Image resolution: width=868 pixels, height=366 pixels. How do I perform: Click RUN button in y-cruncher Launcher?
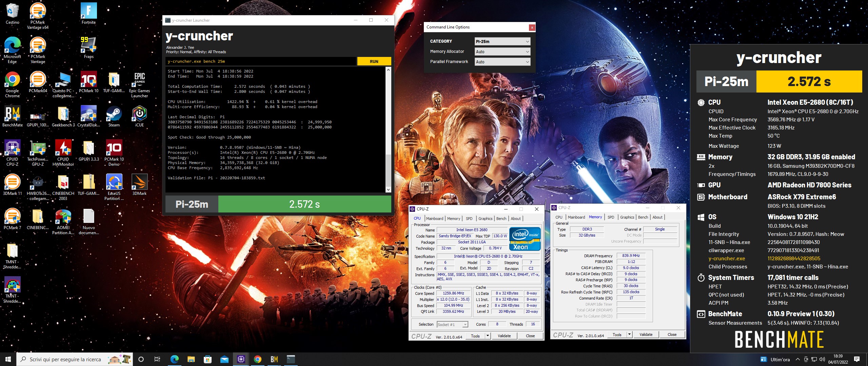[374, 61]
